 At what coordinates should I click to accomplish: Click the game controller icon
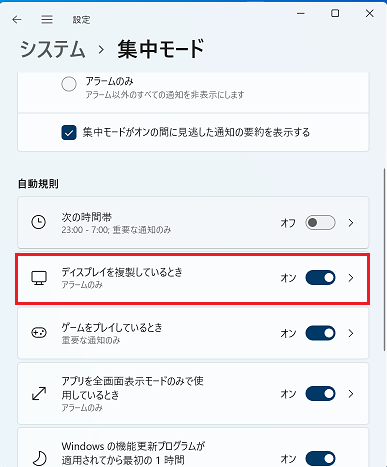click(39, 333)
